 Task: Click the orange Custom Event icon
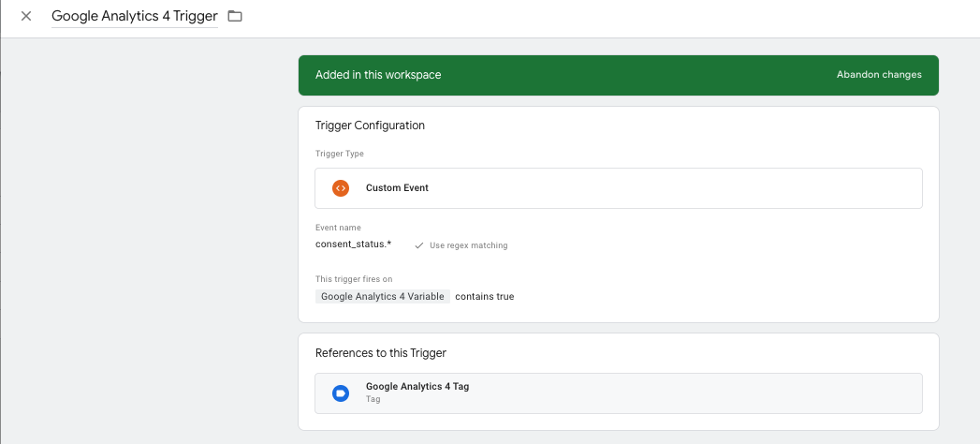pos(341,187)
